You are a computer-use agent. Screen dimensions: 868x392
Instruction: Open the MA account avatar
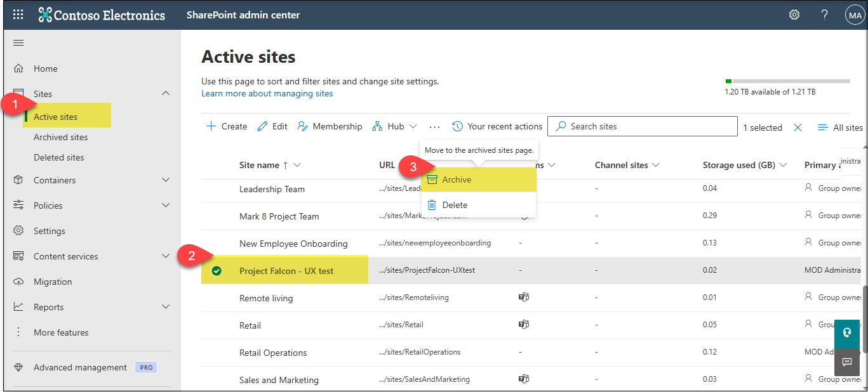(x=855, y=15)
